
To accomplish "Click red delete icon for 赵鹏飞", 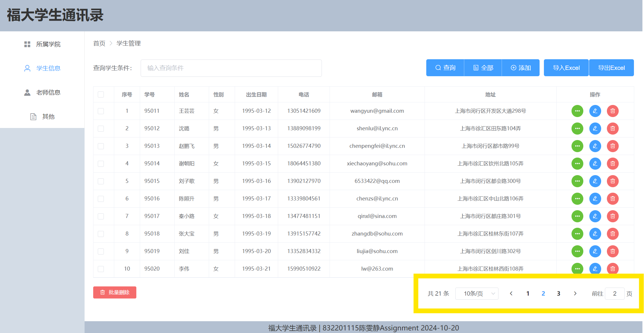I will (x=613, y=146).
